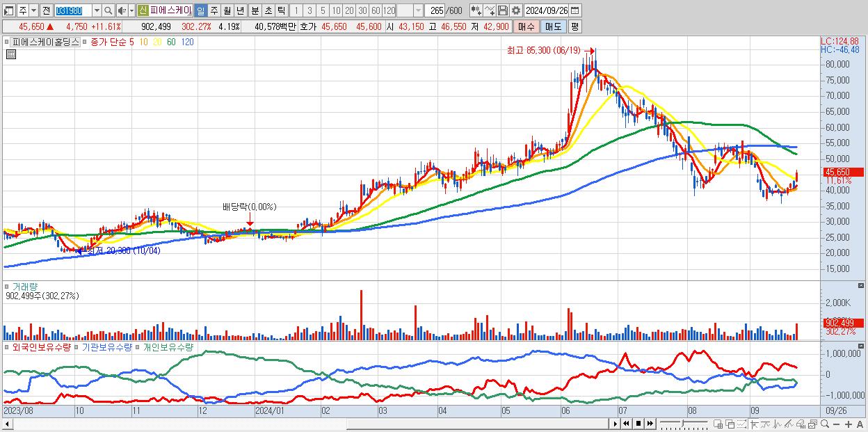This screenshot has height=432, width=868.
Task: Click the 배당락(0,00%) chart marker
Action: (x=249, y=207)
